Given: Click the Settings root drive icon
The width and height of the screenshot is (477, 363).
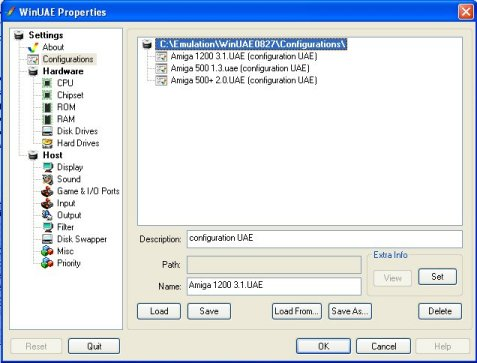Looking at the screenshot, I should pyautogui.click(x=19, y=35).
